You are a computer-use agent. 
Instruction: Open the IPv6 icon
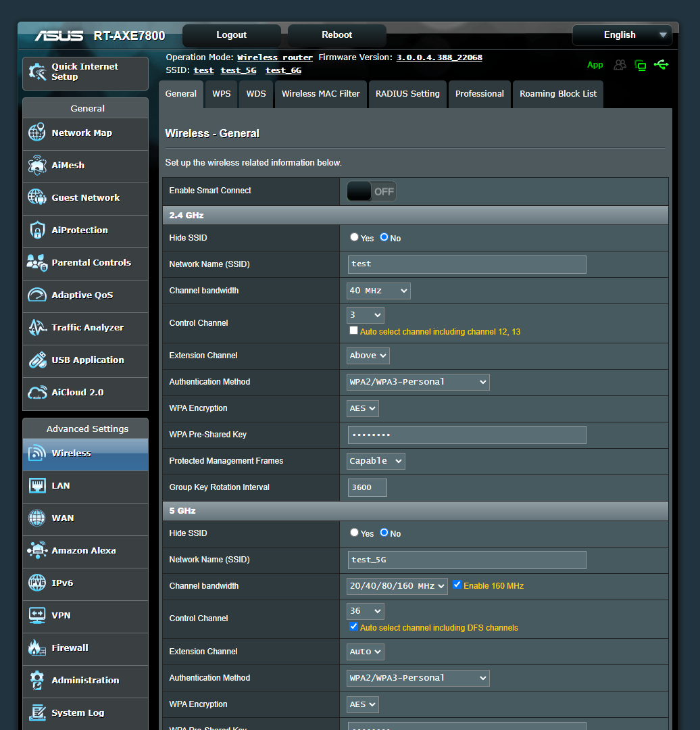[x=37, y=583]
